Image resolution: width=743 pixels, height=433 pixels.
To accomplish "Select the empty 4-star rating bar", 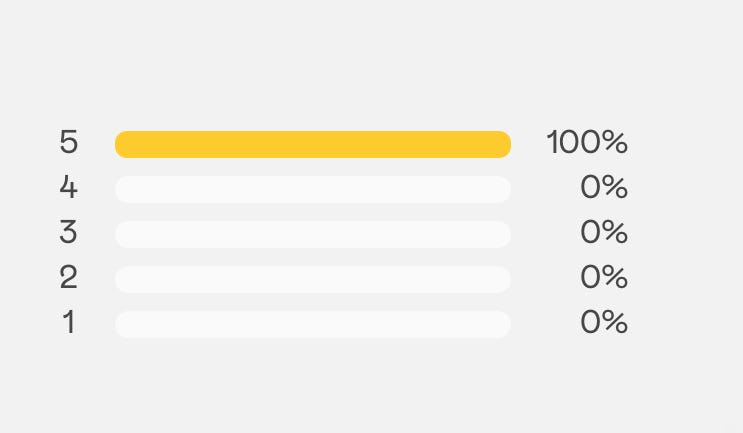I will pos(313,189).
